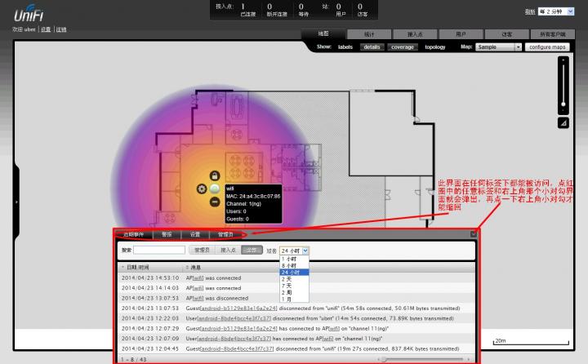The image size is (588, 364).
Task: Open wifi link in 13:07:53 AP disconnected event
Action: click(198, 298)
